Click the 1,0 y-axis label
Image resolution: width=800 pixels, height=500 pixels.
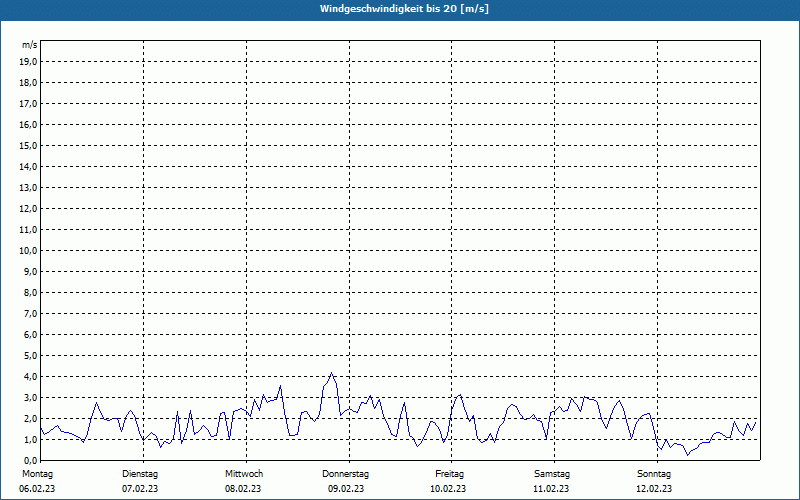pos(31,439)
